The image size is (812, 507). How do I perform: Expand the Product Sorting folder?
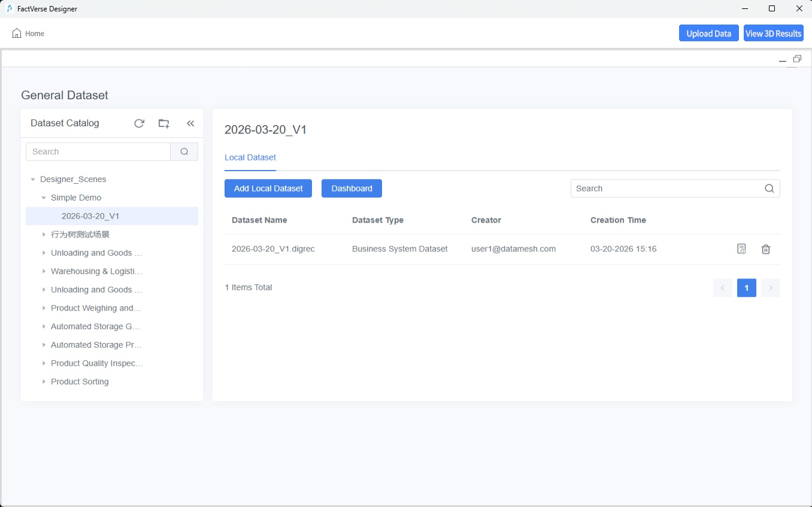coord(44,382)
